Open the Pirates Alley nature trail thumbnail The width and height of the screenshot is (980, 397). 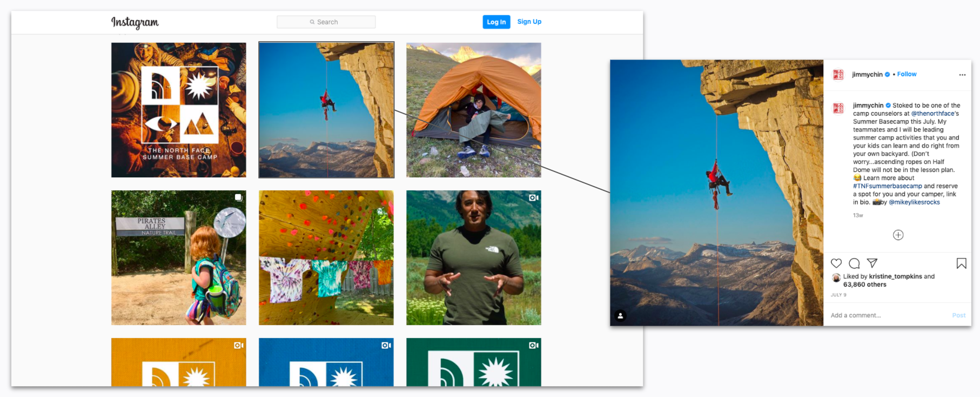coord(179,257)
